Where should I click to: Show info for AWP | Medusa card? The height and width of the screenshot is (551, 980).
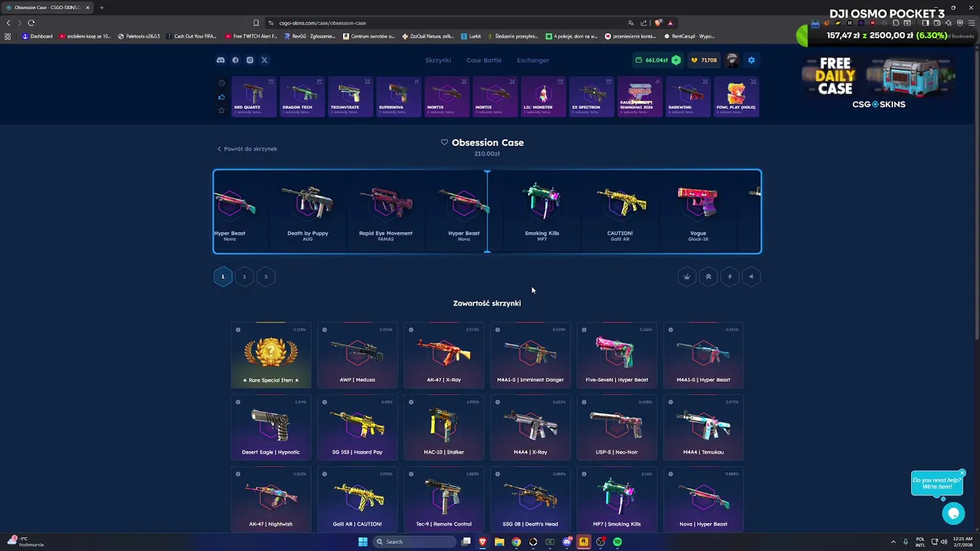pyautogui.click(x=325, y=330)
